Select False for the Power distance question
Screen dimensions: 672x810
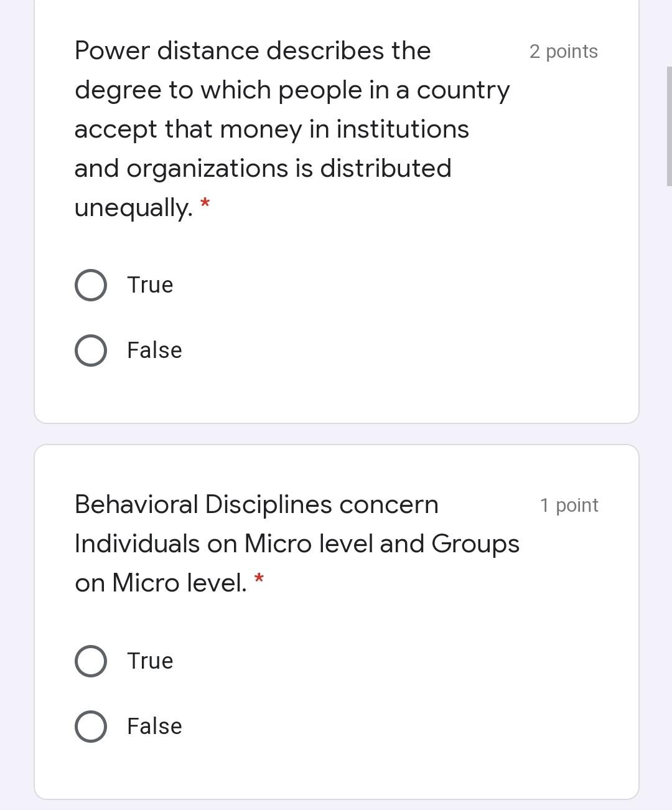point(90,350)
